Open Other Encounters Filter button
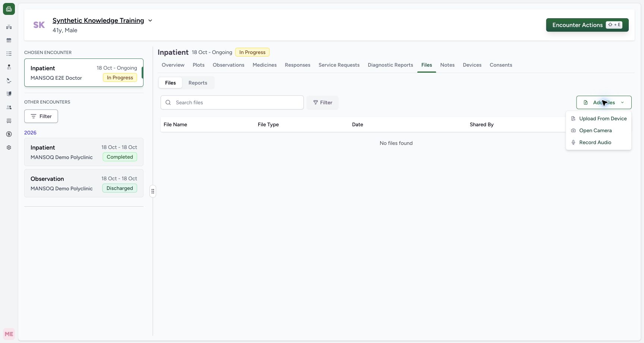Image resolution: width=644 pixels, height=343 pixels. click(41, 116)
